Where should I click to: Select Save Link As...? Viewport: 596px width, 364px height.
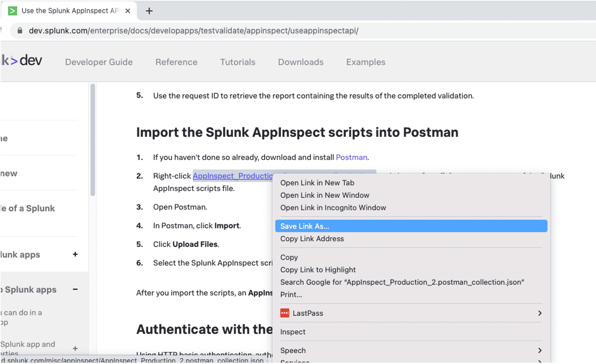pos(411,226)
